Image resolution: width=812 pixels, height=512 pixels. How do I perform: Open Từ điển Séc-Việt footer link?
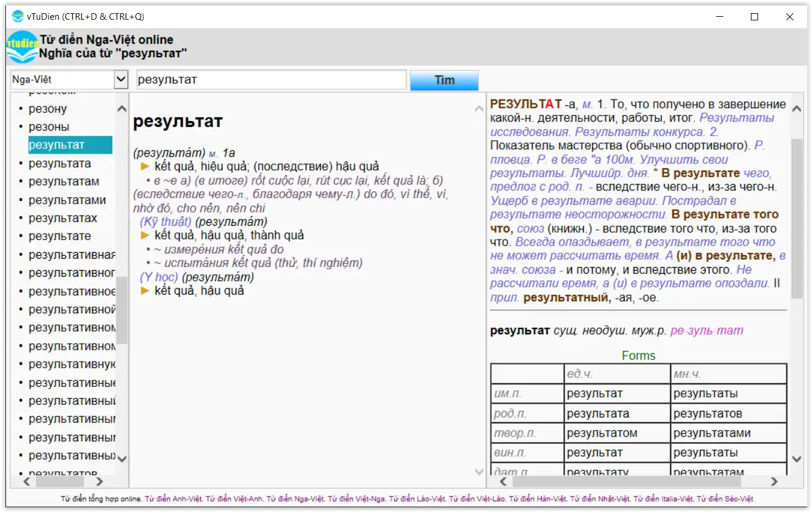[x=725, y=499]
